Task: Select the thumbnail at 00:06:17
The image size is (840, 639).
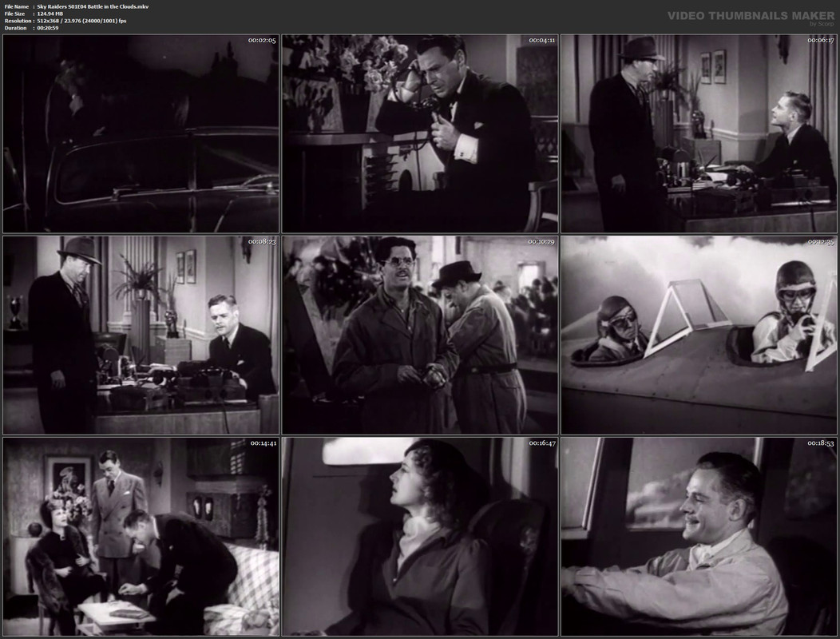Action: pos(699,133)
